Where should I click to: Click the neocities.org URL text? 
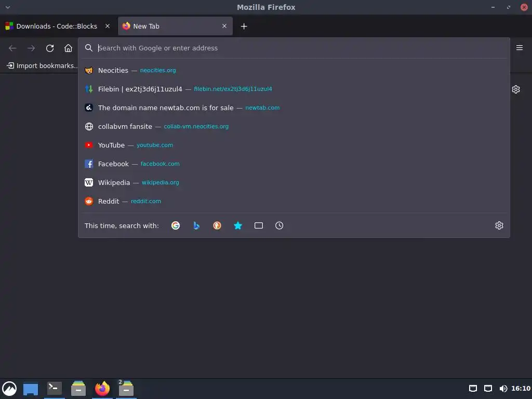(158, 70)
